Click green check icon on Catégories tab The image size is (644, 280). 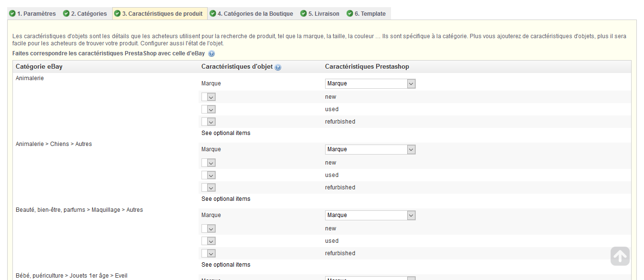pos(66,14)
